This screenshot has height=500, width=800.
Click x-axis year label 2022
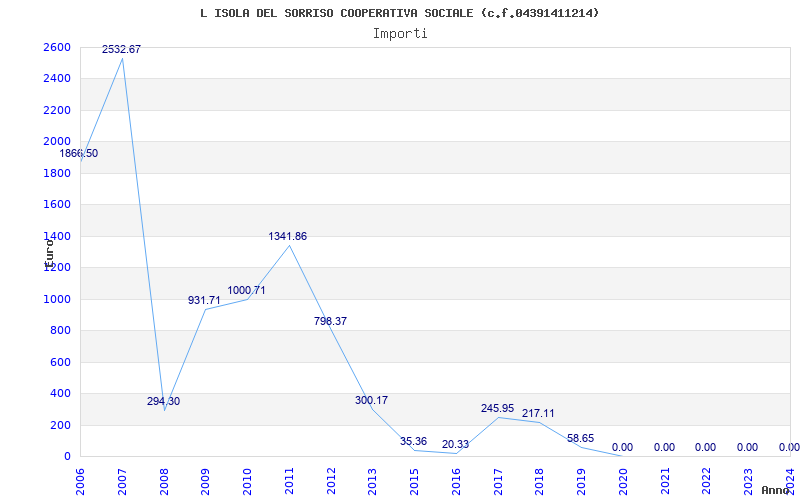point(707,481)
